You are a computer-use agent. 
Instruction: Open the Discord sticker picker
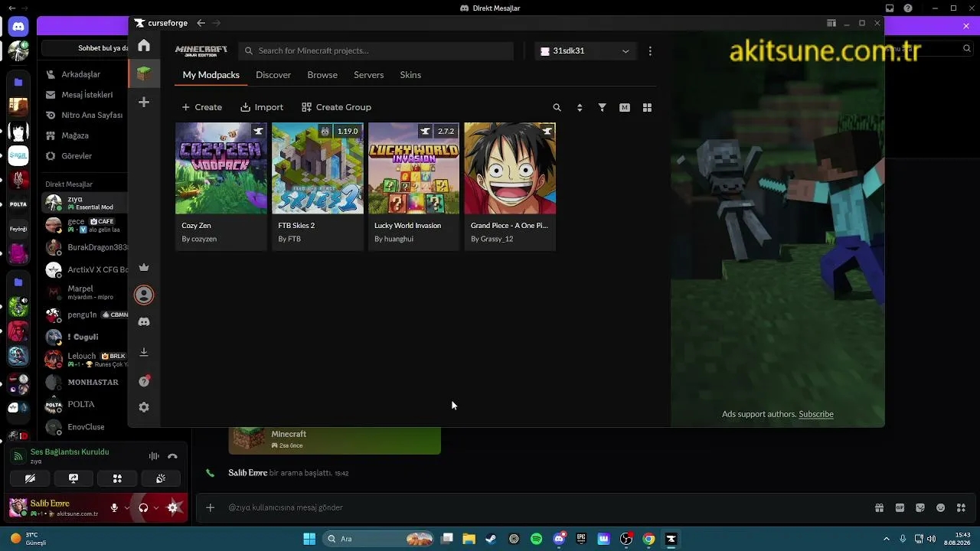[x=920, y=507]
